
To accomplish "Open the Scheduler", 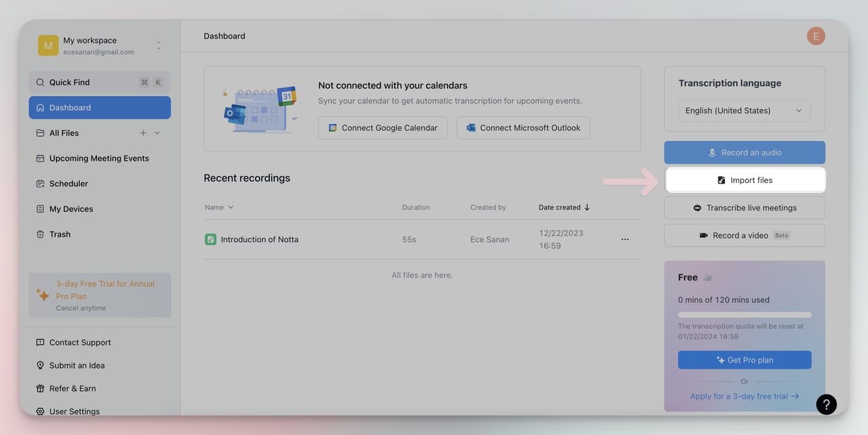I will [x=68, y=184].
